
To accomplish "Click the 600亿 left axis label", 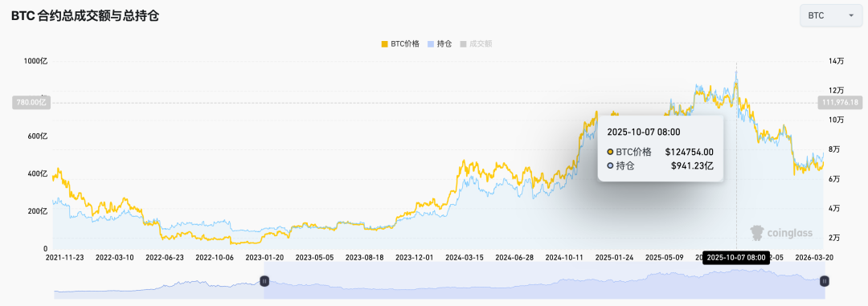I will (38, 136).
